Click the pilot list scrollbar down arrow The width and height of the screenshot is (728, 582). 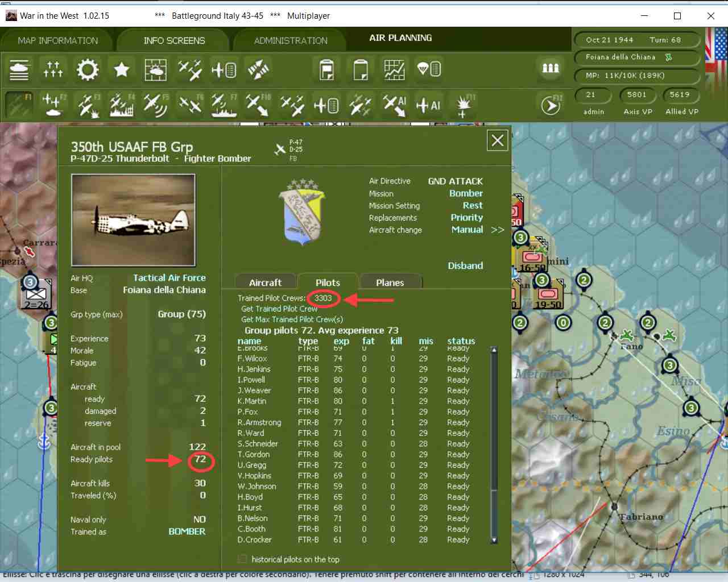click(494, 540)
